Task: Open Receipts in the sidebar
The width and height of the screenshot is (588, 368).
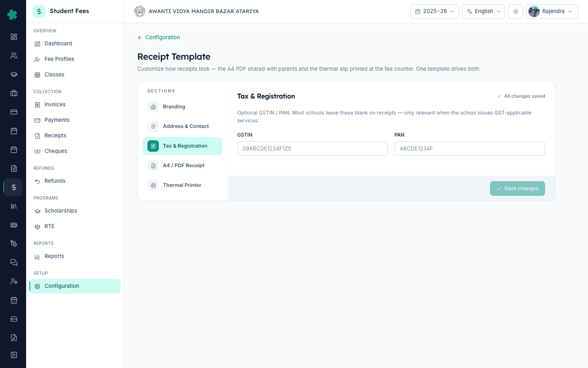Action: click(75, 136)
